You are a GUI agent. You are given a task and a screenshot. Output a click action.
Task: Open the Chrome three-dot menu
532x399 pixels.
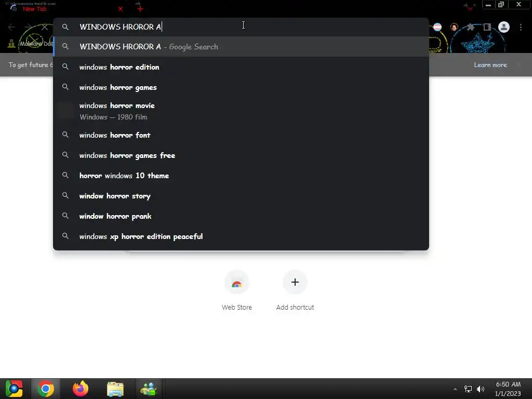(521, 27)
